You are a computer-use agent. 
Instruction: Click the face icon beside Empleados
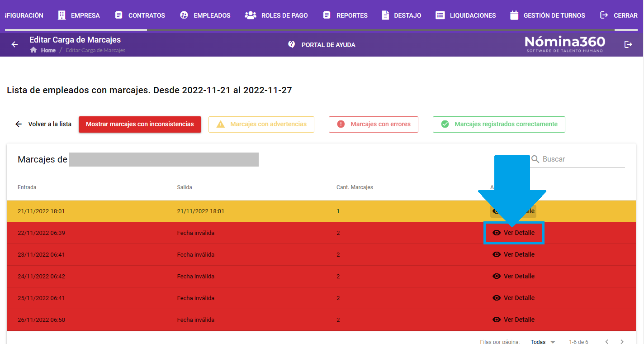point(184,15)
